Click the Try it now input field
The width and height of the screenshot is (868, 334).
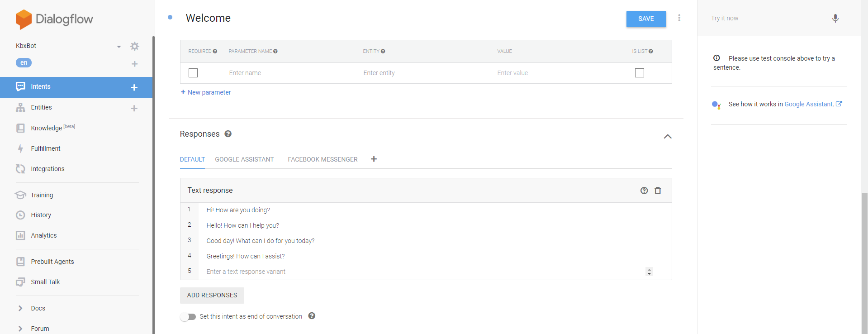768,18
